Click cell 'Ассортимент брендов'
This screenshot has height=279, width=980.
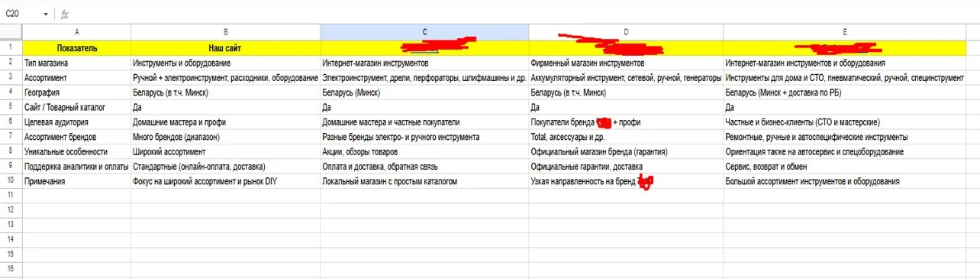point(76,137)
